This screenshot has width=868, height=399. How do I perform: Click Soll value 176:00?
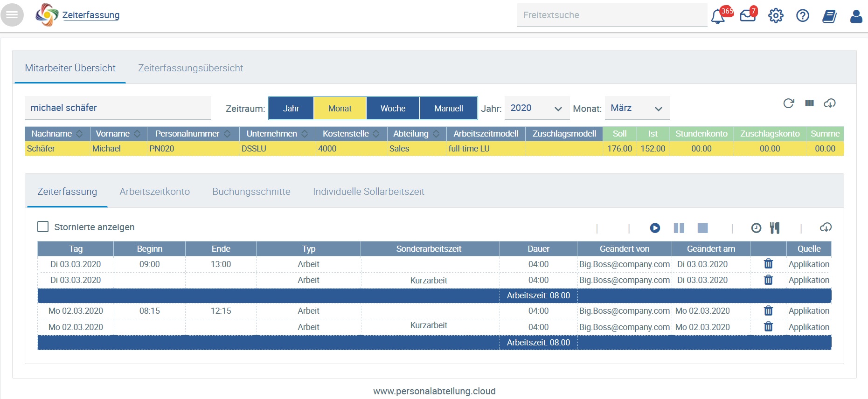click(x=619, y=149)
